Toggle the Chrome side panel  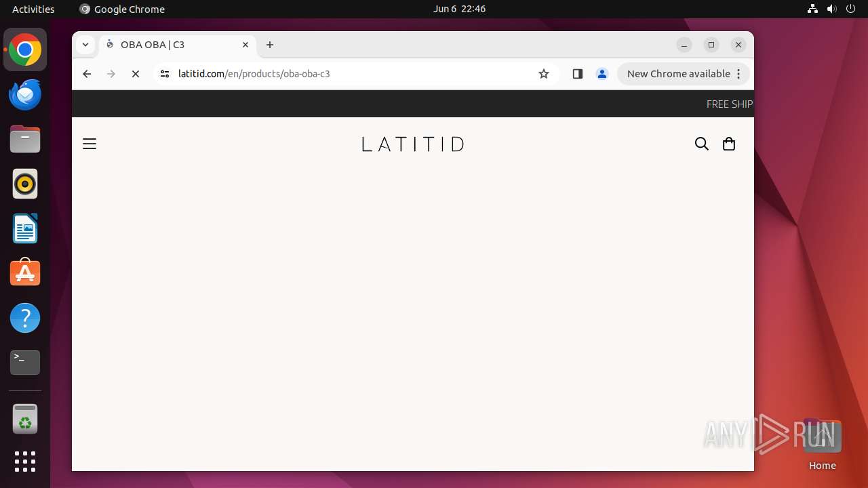point(578,74)
